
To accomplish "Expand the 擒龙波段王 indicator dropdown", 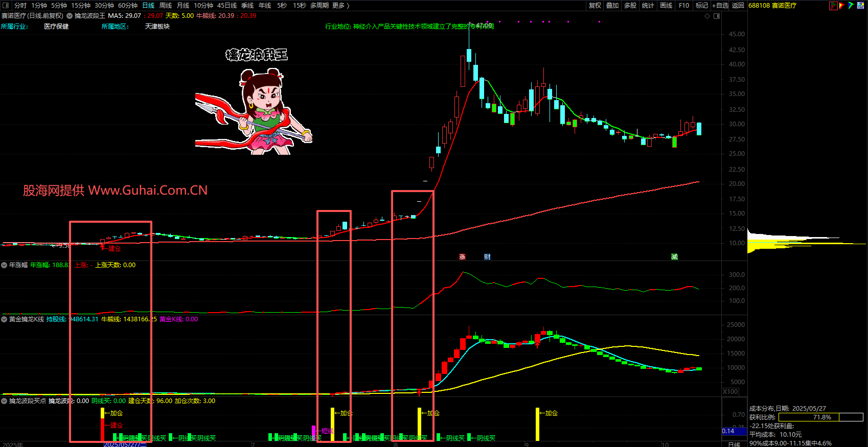I will point(70,16).
